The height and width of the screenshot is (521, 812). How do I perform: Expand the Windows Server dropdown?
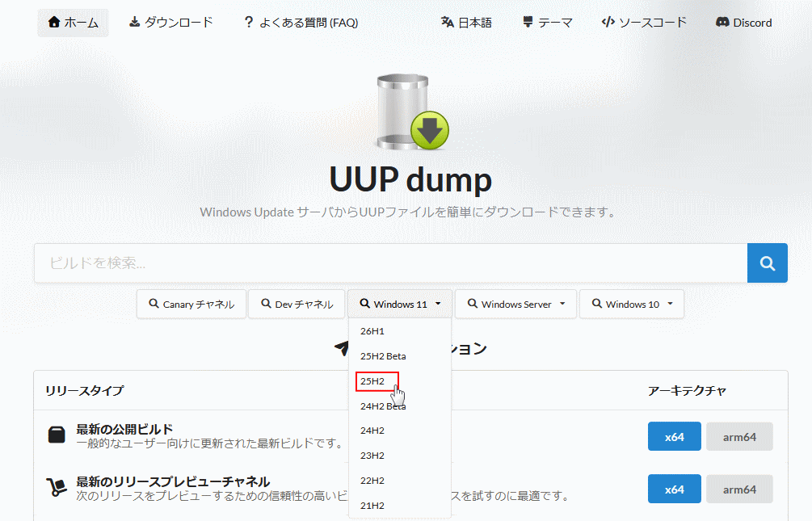coord(515,304)
